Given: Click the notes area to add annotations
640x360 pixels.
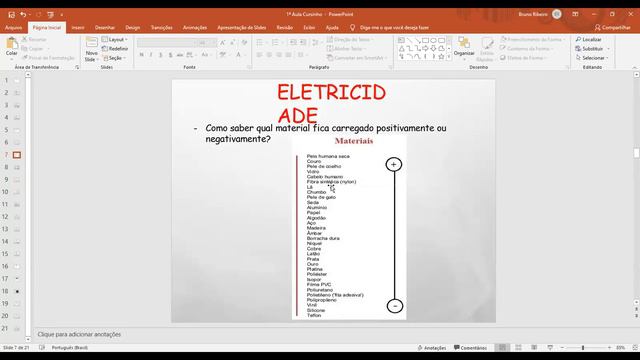Looking at the screenshot, I should pyautogui.click(x=333, y=334).
